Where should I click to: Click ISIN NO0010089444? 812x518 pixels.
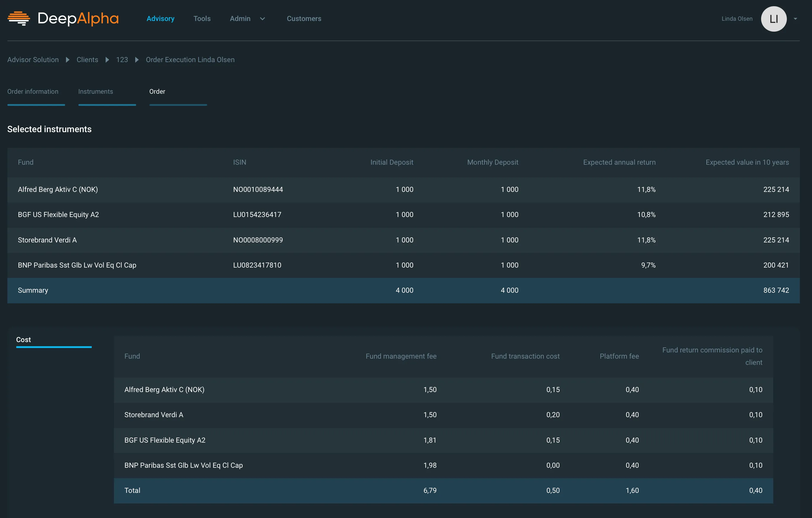258,190
